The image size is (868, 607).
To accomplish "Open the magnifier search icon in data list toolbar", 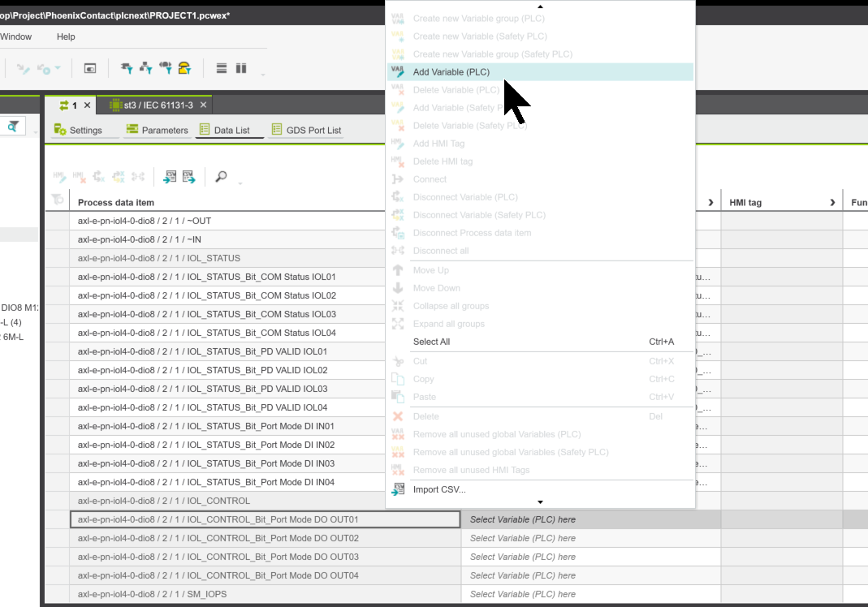I will [x=221, y=176].
